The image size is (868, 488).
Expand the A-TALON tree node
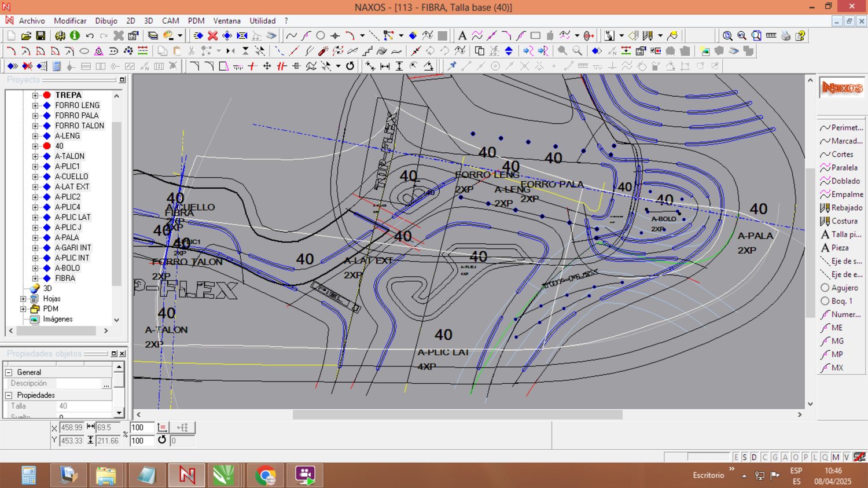(35, 156)
